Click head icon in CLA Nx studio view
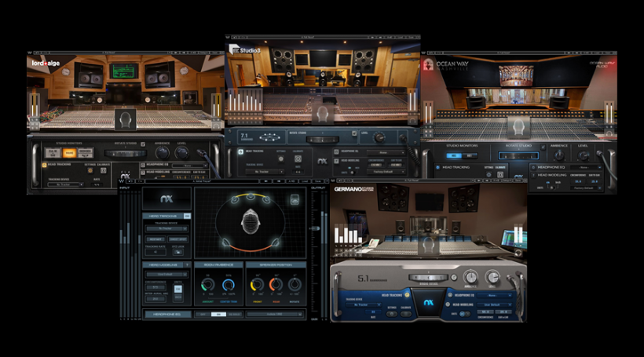This screenshot has height=357, width=644. click(126, 120)
